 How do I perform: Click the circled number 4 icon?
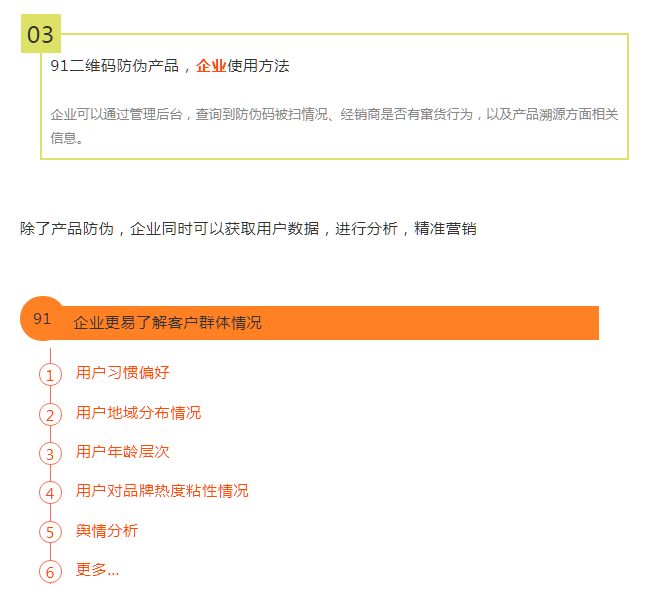point(51,492)
